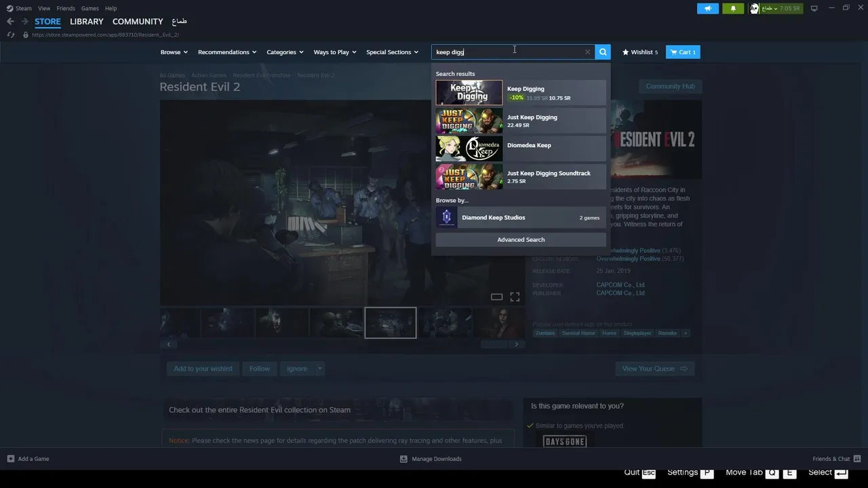Switch to the STORE tab
Viewport: 868px width, 488px height.
click(x=47, y=22)
